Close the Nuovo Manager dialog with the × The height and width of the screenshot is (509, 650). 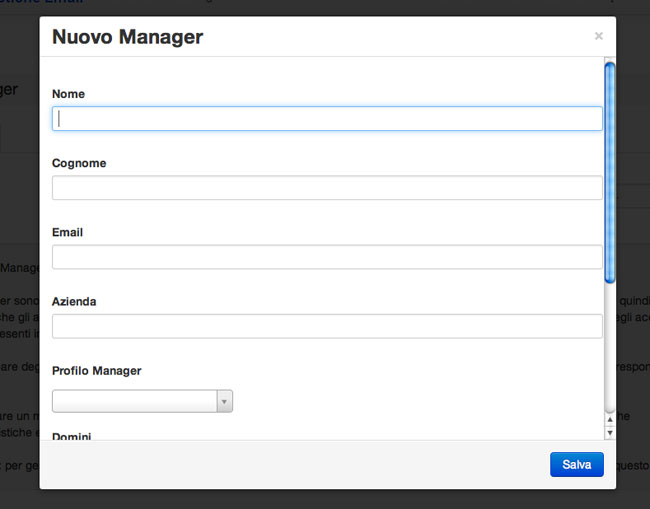click(598, 36)
